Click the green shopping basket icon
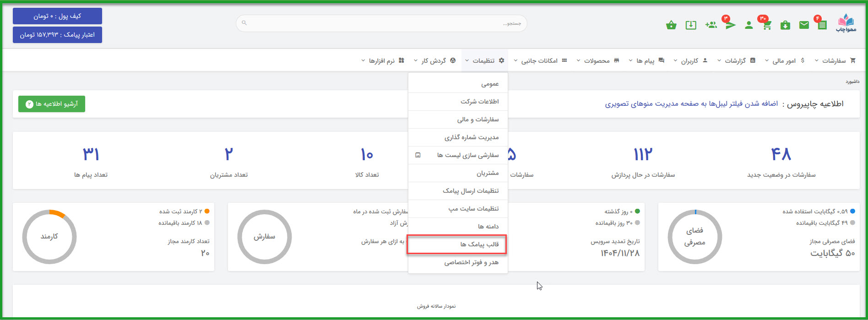Screen dimensions: 868x320 [x=671, y=25]
